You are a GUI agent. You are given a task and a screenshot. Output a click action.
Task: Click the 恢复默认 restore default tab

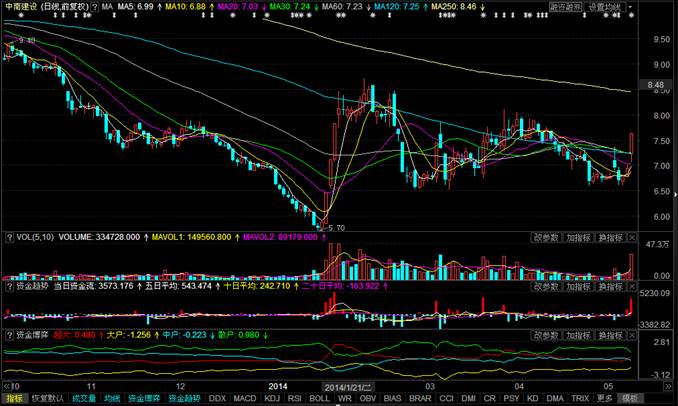(47, 398)
